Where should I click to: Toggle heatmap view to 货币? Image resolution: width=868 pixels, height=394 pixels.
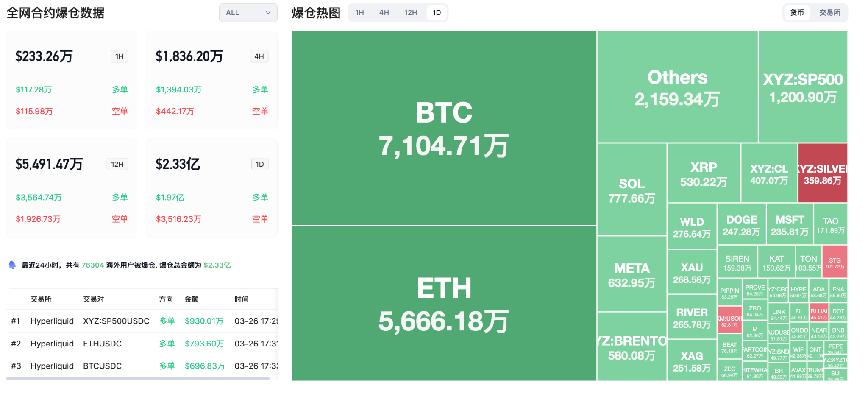797,13
